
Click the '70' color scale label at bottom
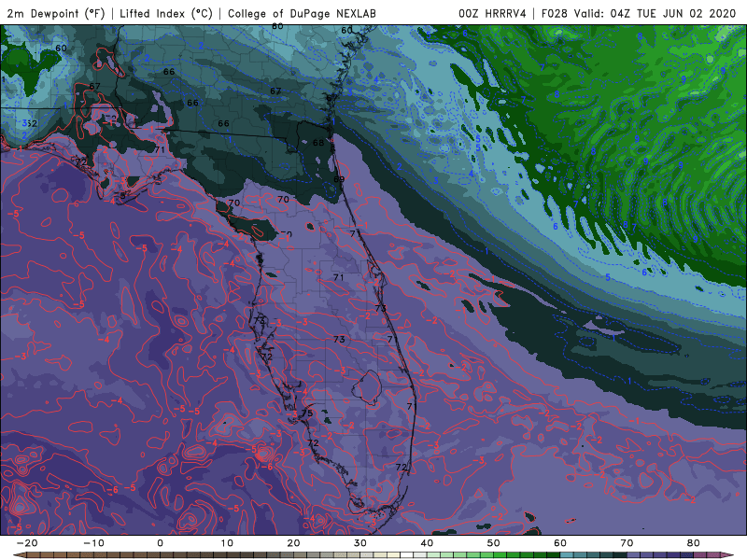point(627,543)
